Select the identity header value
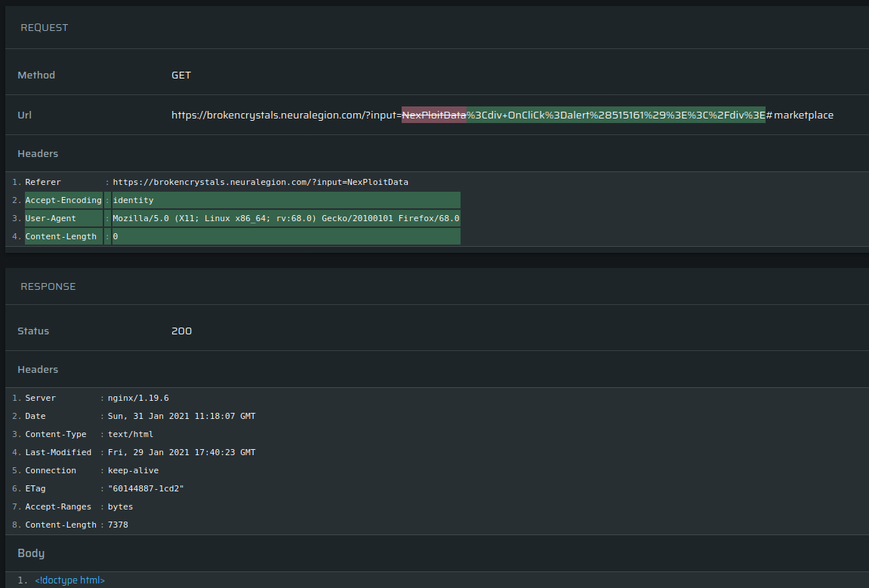The height and width of the screenshot is (588, 869). 133,201
